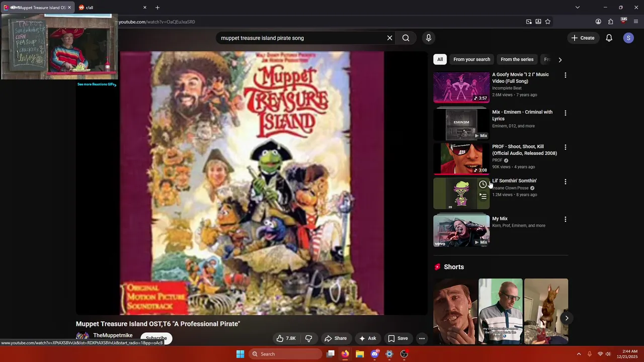Open File Explorer from the taskbar
This screenshot has width=644, height=362.
tap(360, 354)
